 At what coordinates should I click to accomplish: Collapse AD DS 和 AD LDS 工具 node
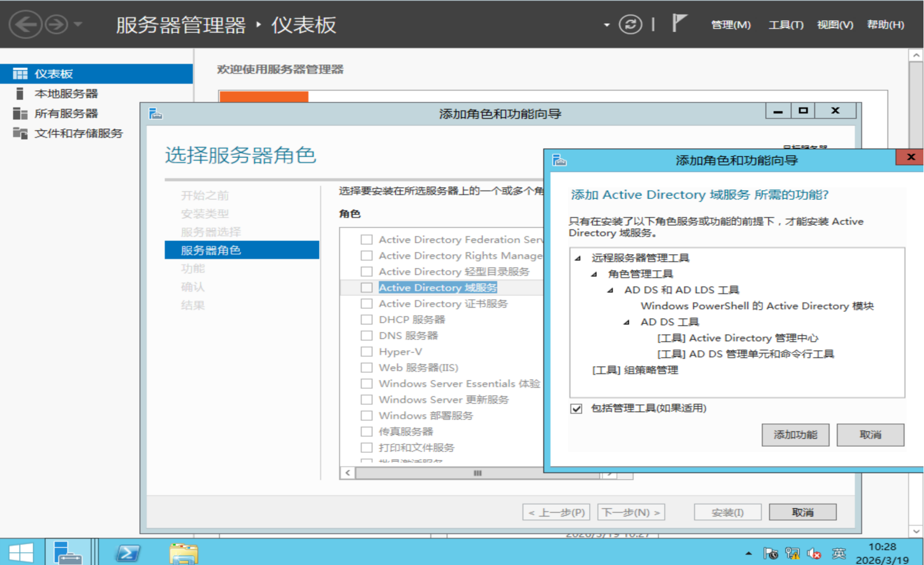coord(610,291)
